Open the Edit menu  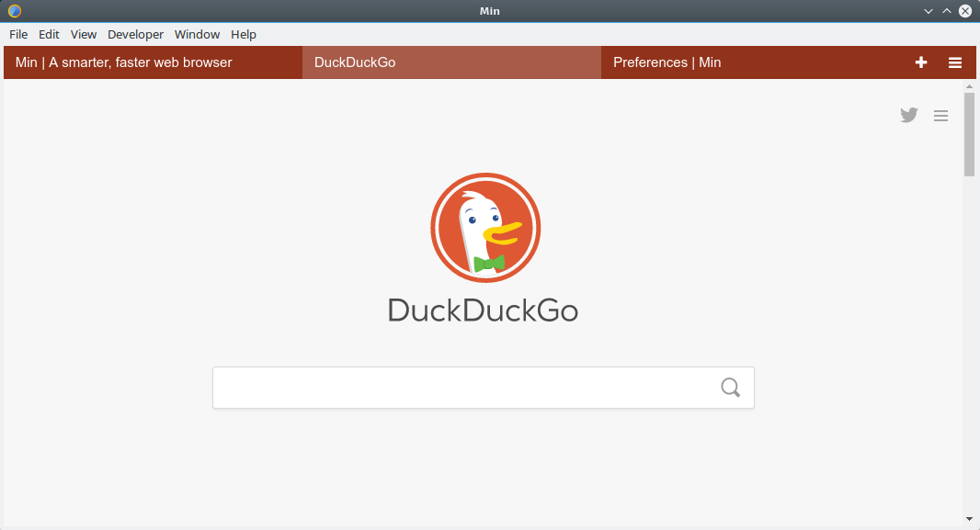coord(49,34)
